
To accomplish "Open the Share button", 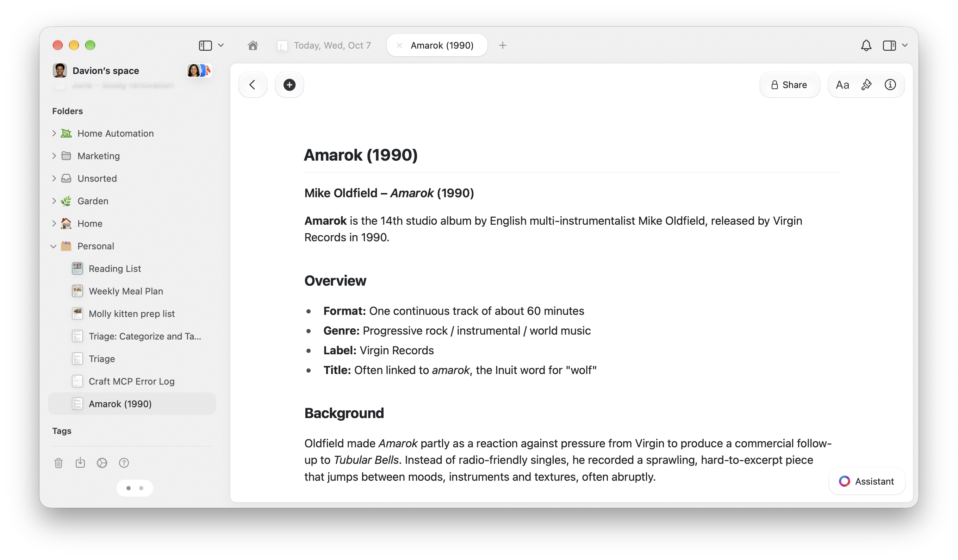I will (x=789, y=85).
